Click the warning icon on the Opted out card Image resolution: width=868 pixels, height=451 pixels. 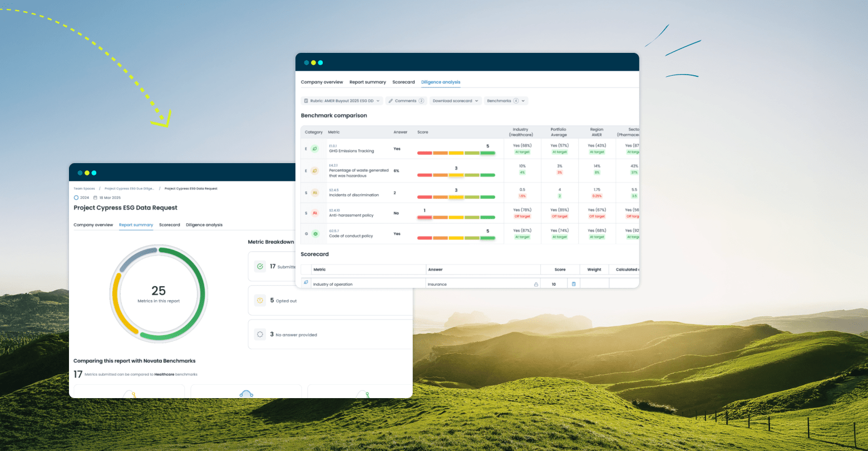260,301
